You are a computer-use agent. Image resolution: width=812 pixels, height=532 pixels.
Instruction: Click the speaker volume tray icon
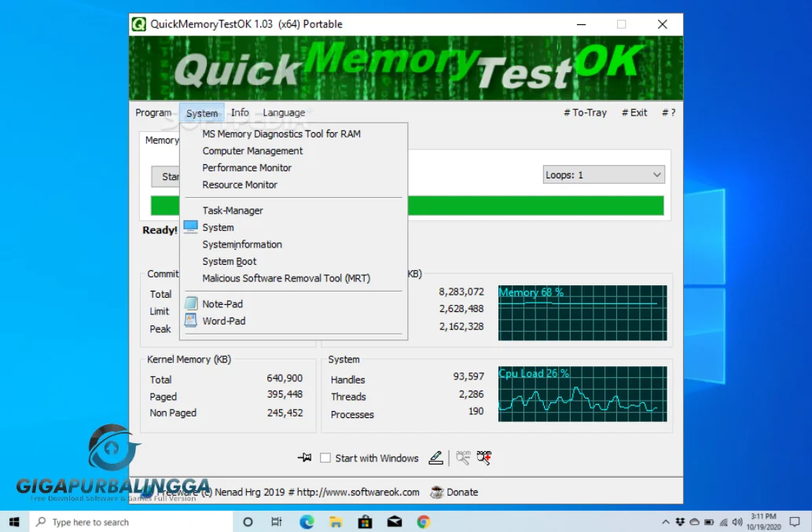click(737, 522)
